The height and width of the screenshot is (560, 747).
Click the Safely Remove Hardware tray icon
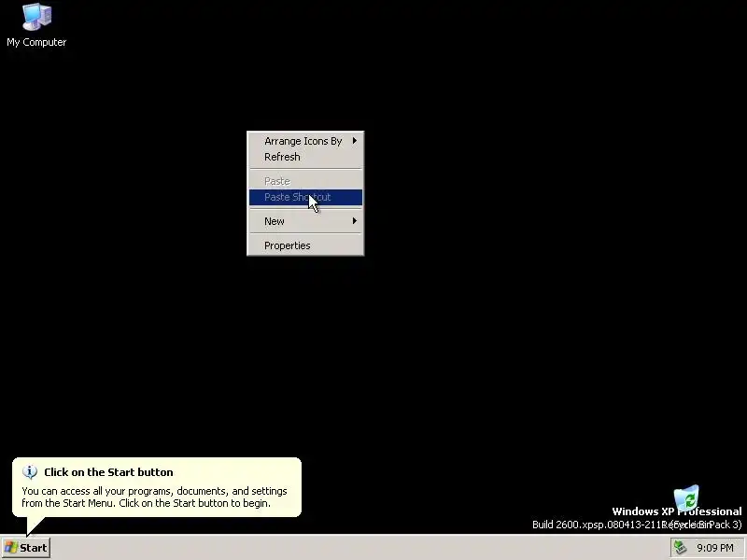(x=680, y=548)
